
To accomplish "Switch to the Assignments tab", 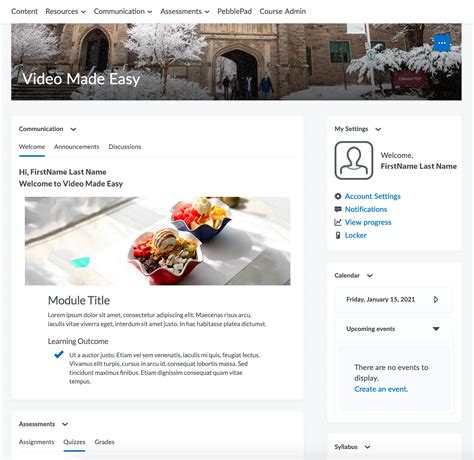I will click(36, 442).
